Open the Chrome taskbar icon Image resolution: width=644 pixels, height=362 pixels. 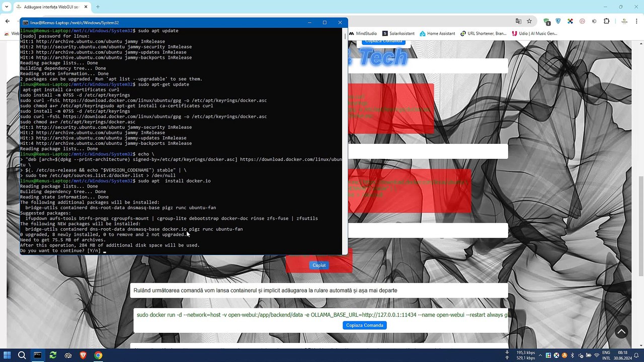coord(98,355)
